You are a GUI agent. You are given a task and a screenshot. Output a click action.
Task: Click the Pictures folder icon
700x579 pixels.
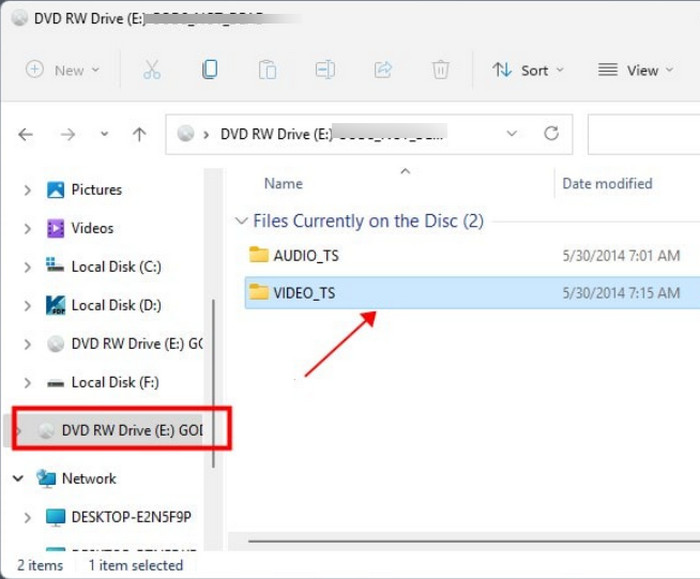(55, 190)
